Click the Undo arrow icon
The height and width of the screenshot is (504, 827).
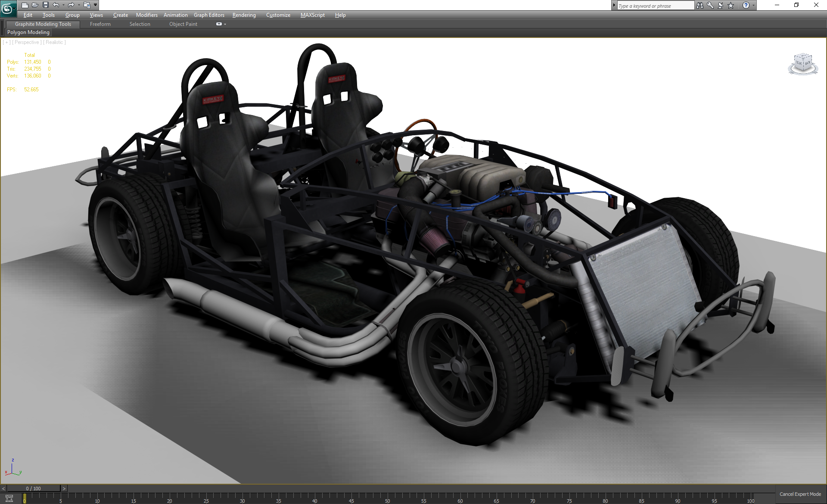tap(56, 5)
